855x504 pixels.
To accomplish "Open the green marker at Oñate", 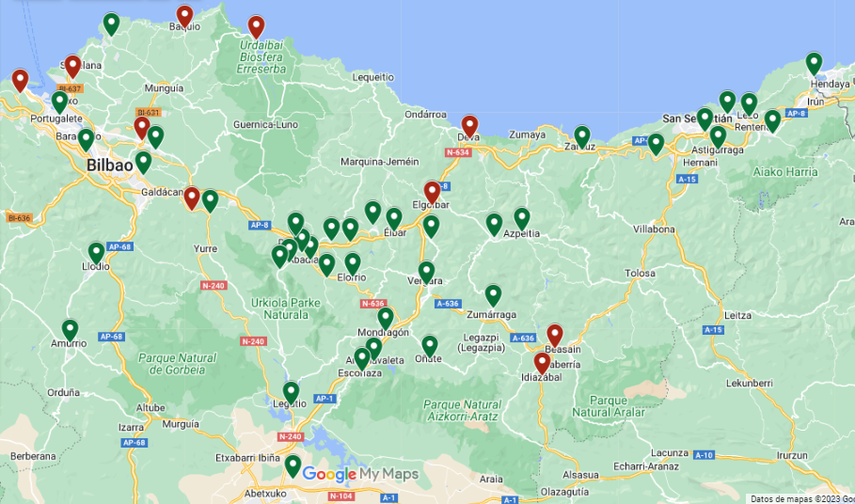I will pyautogui.click(x=430, y=346).
